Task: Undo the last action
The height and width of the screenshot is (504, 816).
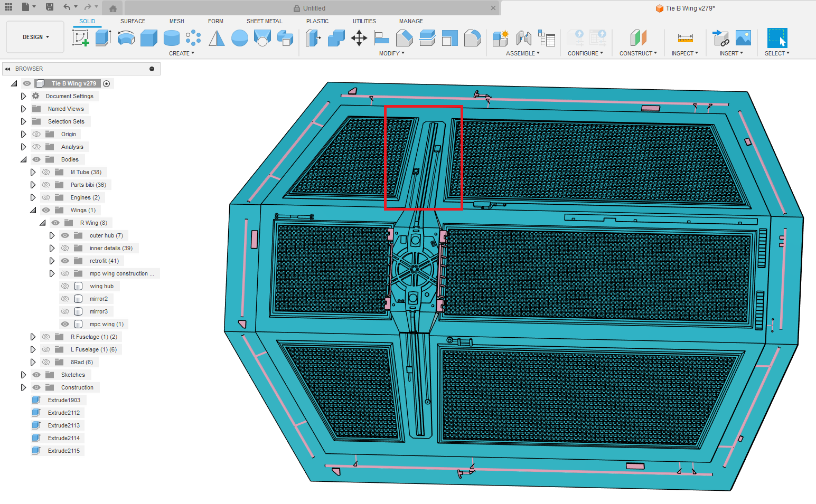Action: (67, 7)
